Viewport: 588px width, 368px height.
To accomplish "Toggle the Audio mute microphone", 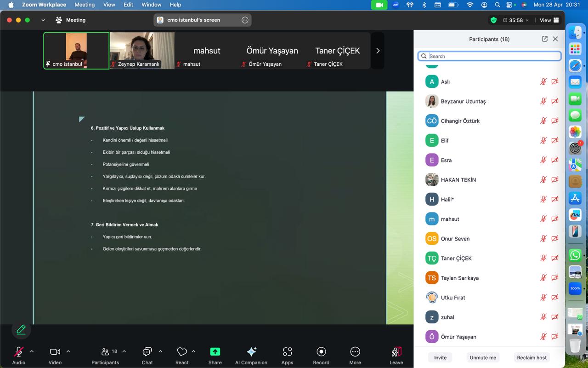I will 18,352.
